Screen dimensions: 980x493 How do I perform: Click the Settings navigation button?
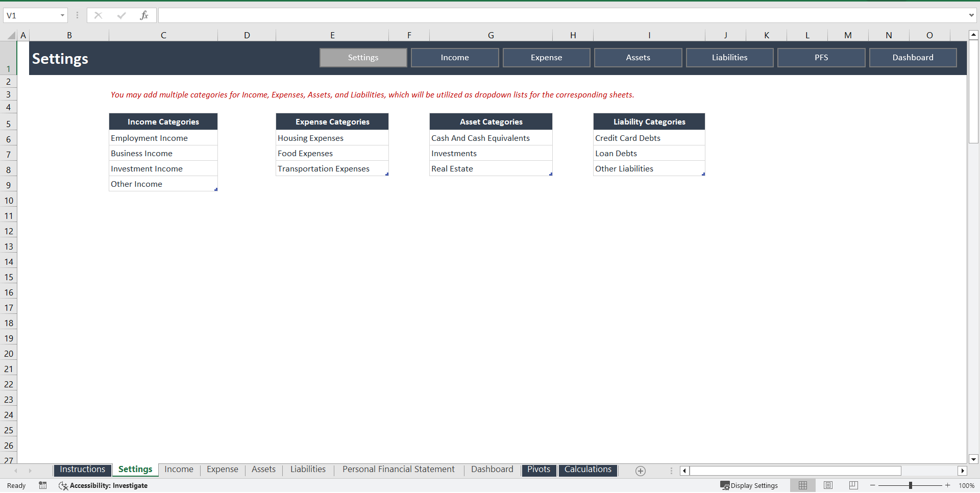363,58
